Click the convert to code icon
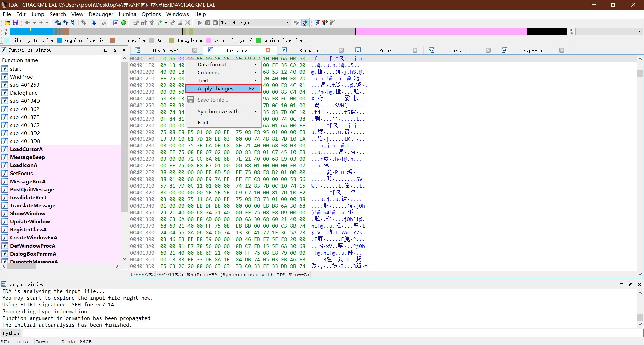Screen dimensions: 644x345 pyautogui.click(x=136, y=23)
